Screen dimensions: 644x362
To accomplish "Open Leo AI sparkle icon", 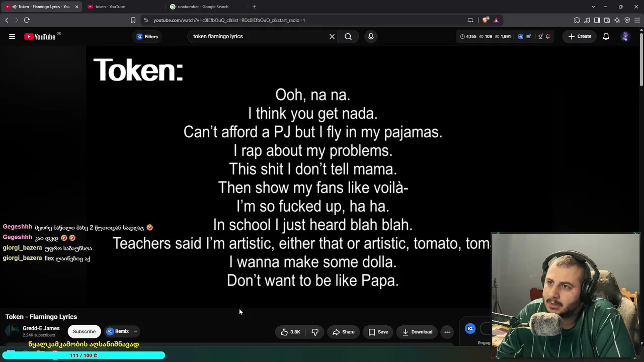I will (617, 20).
